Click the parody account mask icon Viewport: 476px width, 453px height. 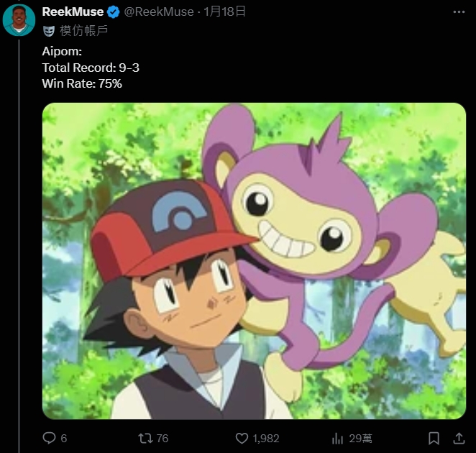[49, 31]
